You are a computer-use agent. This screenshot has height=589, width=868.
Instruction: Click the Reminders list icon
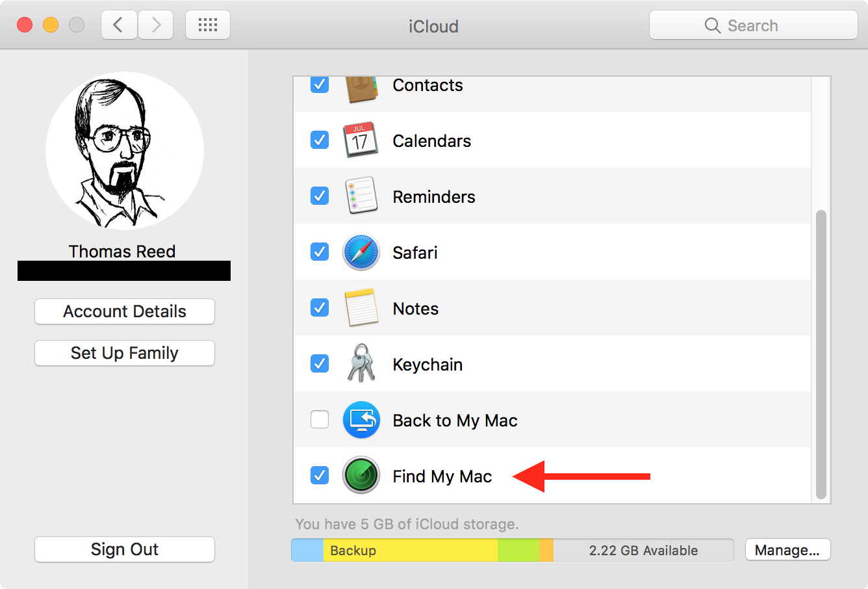(x=361, y=196)
